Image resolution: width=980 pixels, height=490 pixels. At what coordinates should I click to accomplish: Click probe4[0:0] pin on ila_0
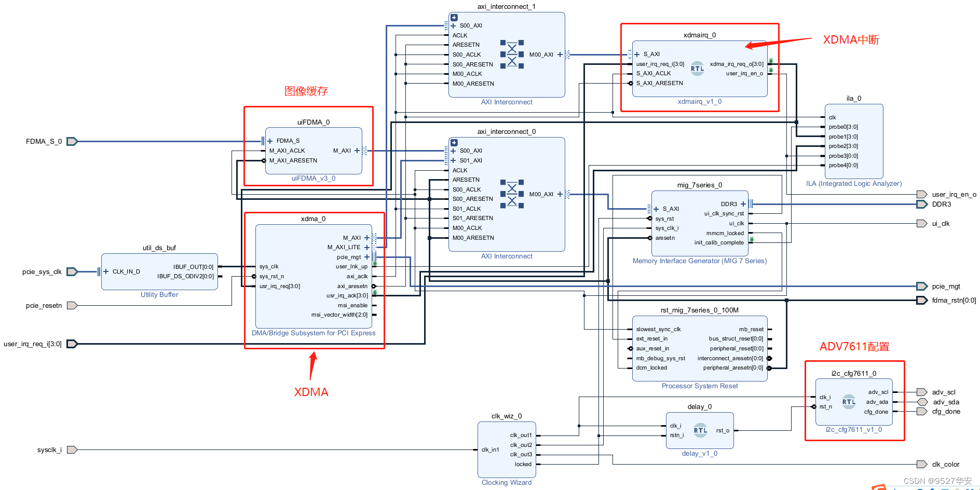(x=843, y=166)
